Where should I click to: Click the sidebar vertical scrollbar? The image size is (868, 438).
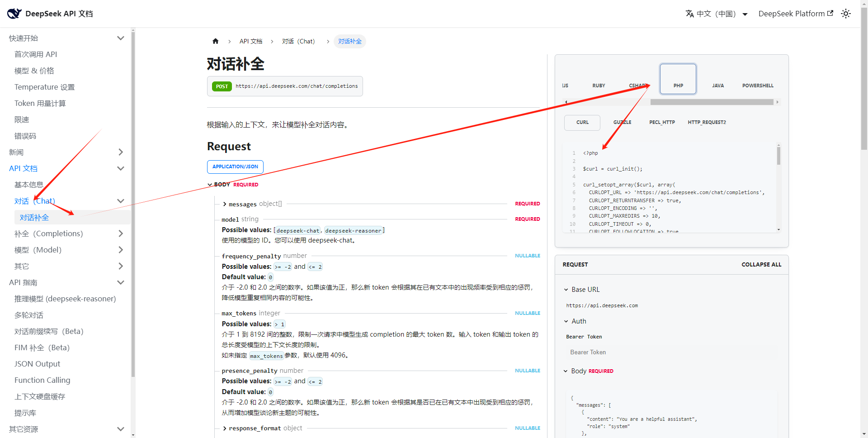[x=133, y=204]
